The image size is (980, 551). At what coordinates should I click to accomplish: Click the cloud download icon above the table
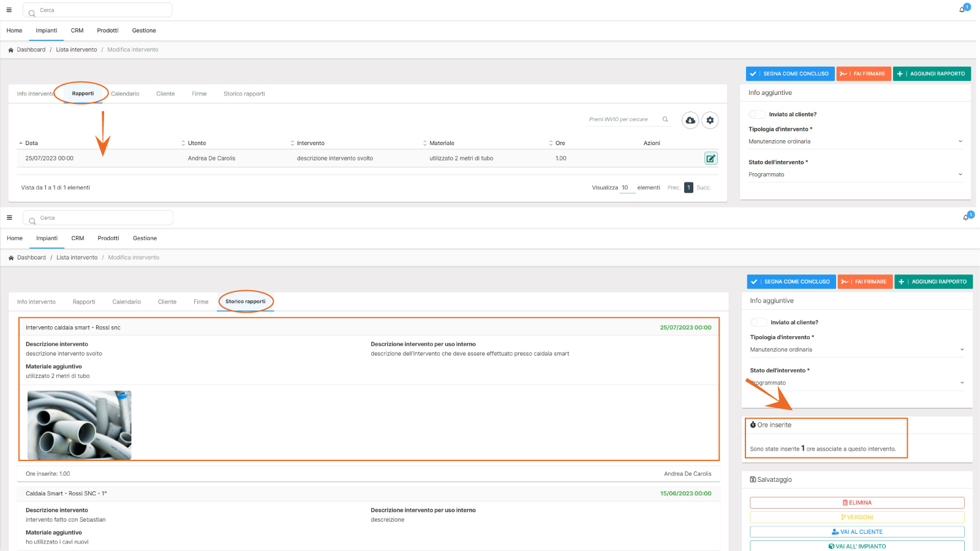click(x=690, y=120)
